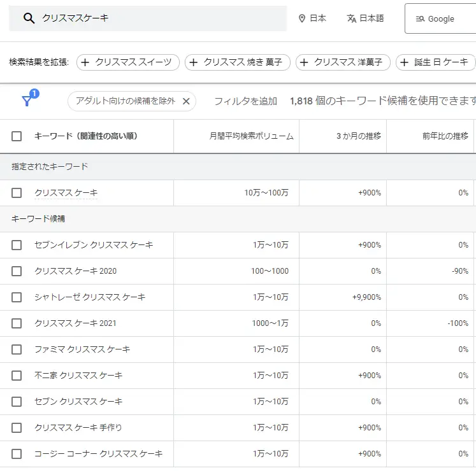Click keyword クリスマス ケーキ 2020
Viewport: 476px width, 473px height.
tap(75, 271)
